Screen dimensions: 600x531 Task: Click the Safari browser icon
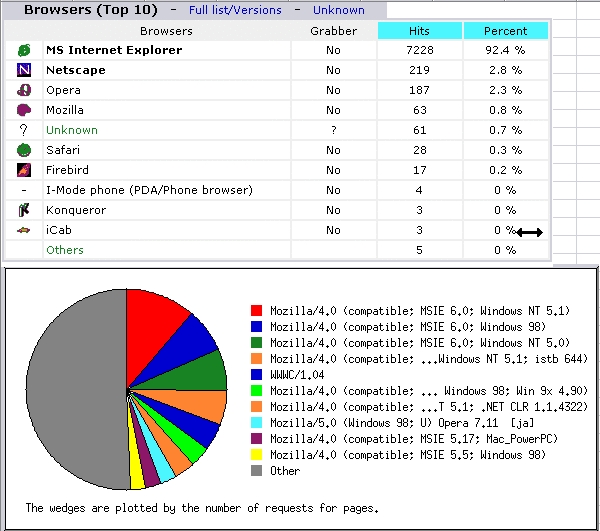tap(25, 150)
